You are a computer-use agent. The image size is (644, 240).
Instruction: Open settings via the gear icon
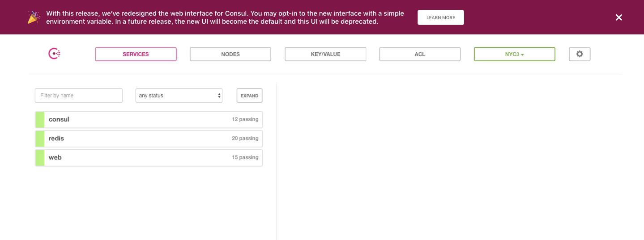coord(580,54)
